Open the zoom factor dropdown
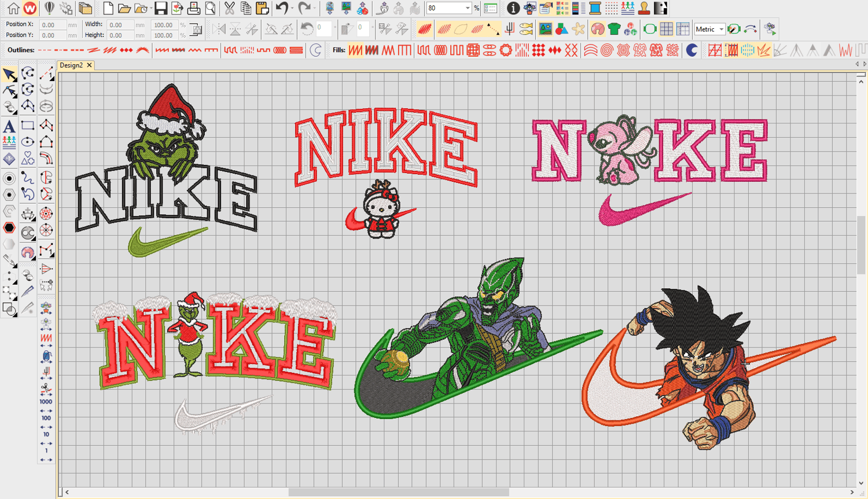The height and width of the screenshot is (499, 868). pyautogui.click(x=468, y=8)
